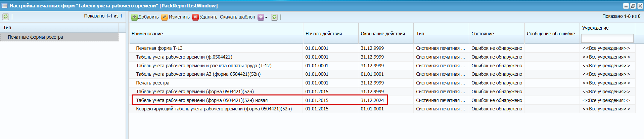Select Корректирующий табель учета рабочего времени row
644x139 pixels.
coord(382,109)
